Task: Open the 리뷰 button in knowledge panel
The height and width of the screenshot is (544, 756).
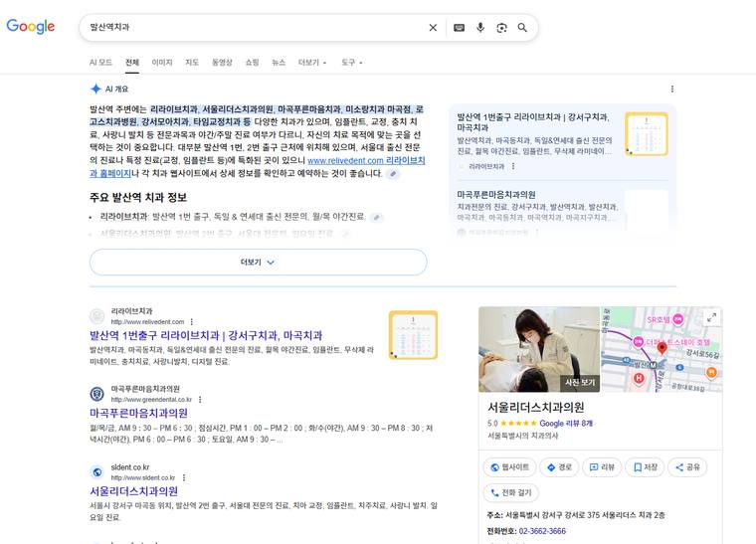Action: coord(602,466)
